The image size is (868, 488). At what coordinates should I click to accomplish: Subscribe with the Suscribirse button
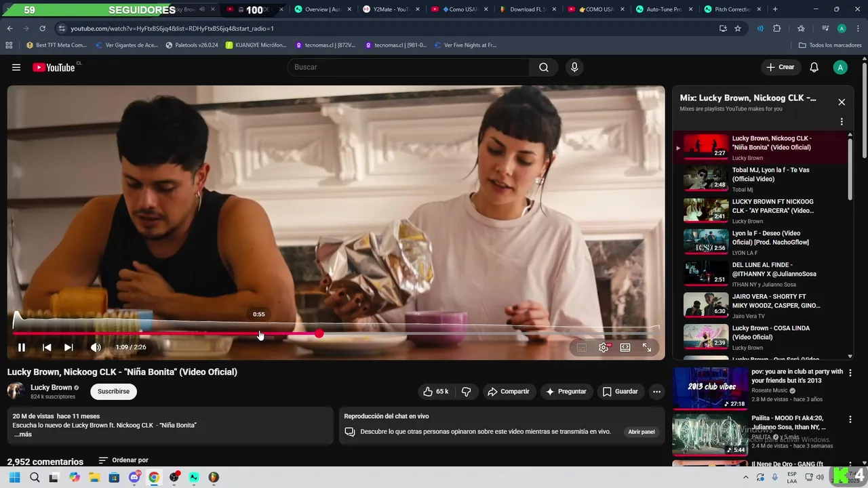click(x=113, y=391)
